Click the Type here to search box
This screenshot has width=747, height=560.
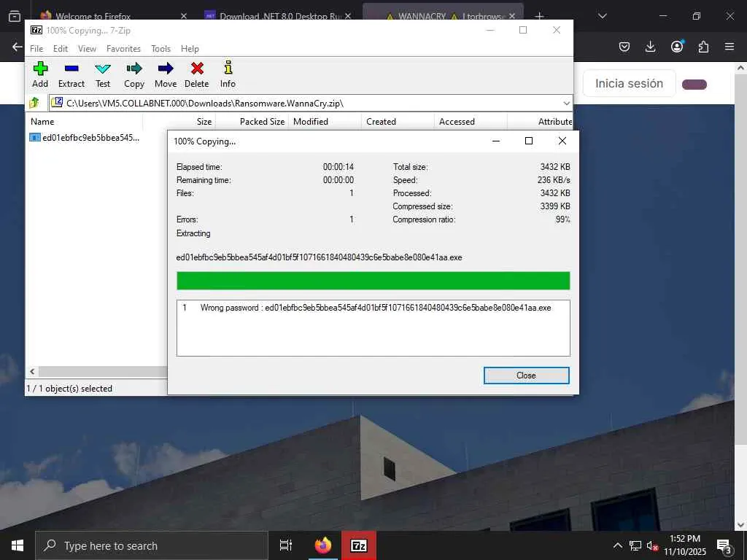(152, 545)
